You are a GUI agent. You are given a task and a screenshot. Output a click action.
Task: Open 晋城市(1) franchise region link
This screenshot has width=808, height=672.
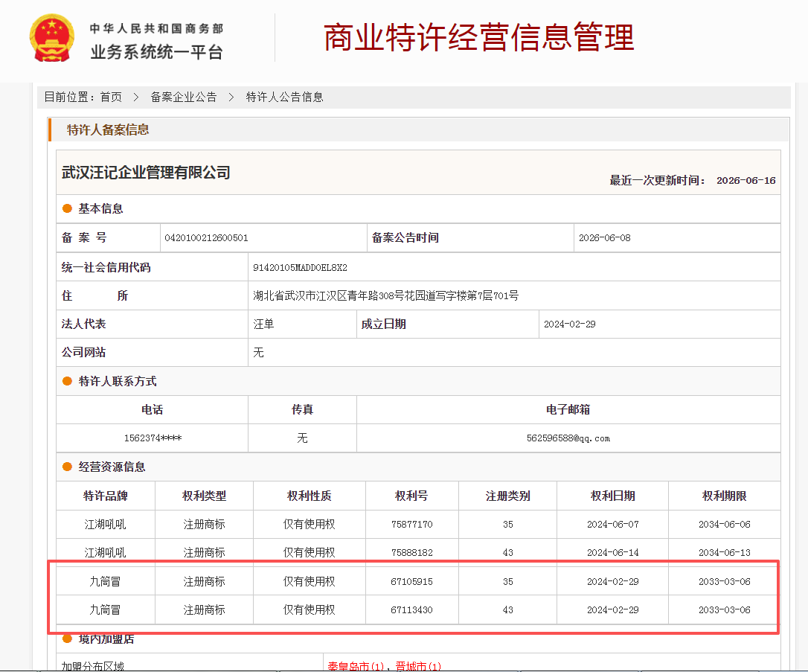[418, 666]
